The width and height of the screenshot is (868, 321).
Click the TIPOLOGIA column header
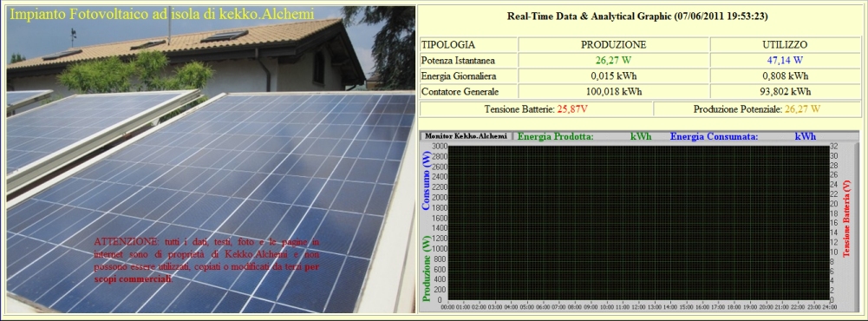[x=447, y=45]
